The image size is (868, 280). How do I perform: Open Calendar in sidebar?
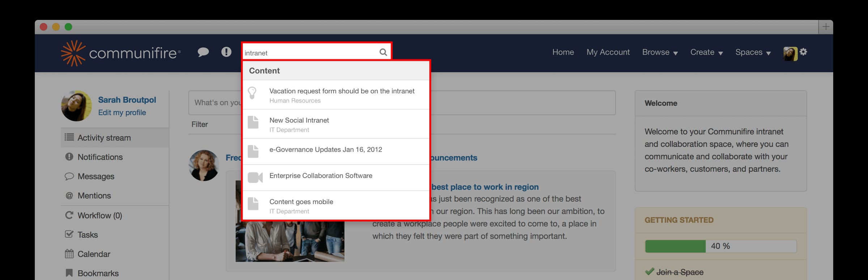115,254
